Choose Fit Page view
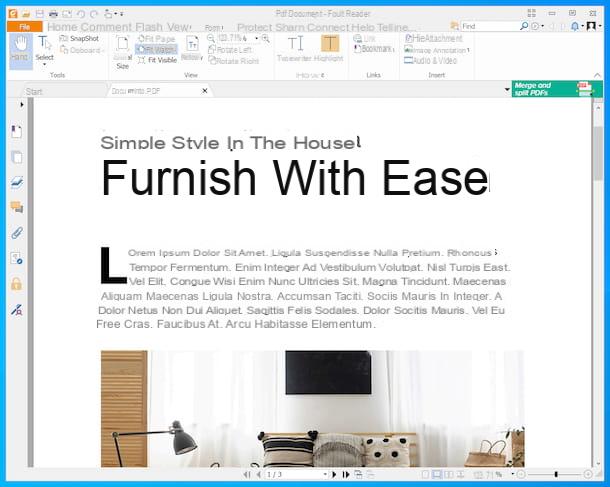Viewport: 610px width, 487px height. (156, 39)
